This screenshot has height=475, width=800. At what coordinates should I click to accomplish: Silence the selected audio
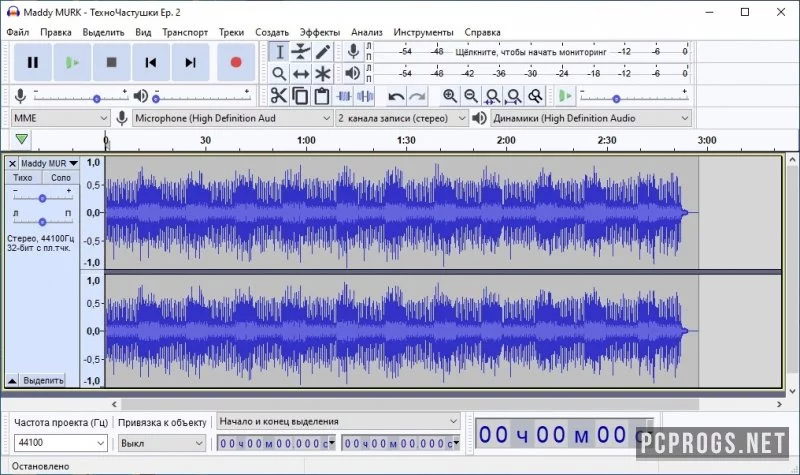pos(365,96)
